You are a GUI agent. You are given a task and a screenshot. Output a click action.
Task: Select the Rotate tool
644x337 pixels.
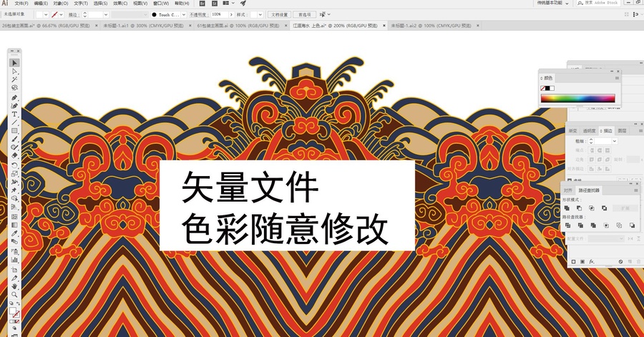(x=14, y=165)
